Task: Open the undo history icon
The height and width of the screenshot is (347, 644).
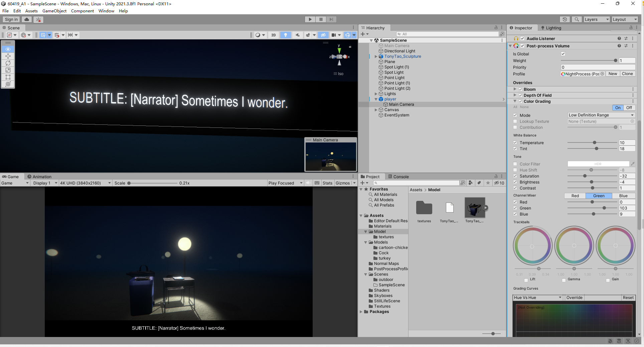Action: pos(565,19)
